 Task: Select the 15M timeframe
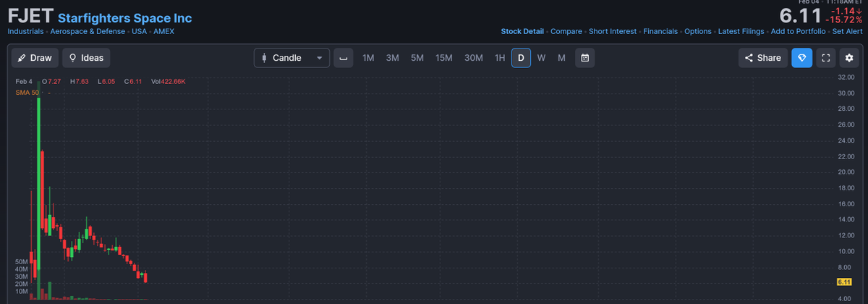pyautogui.click(x=444, y=58)
